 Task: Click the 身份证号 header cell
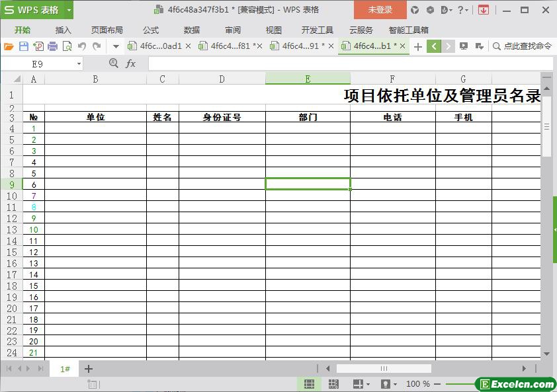point(222,117)
